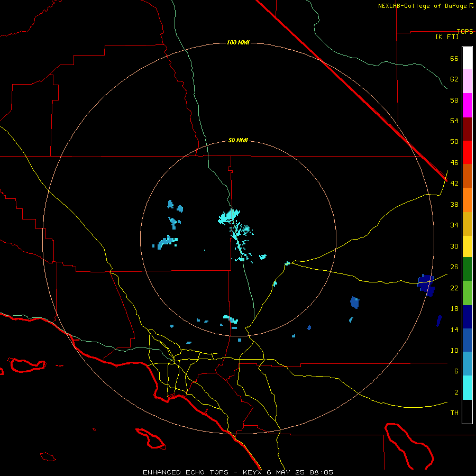
Task: Click the [K FT] units label
Action: (447, 36)
